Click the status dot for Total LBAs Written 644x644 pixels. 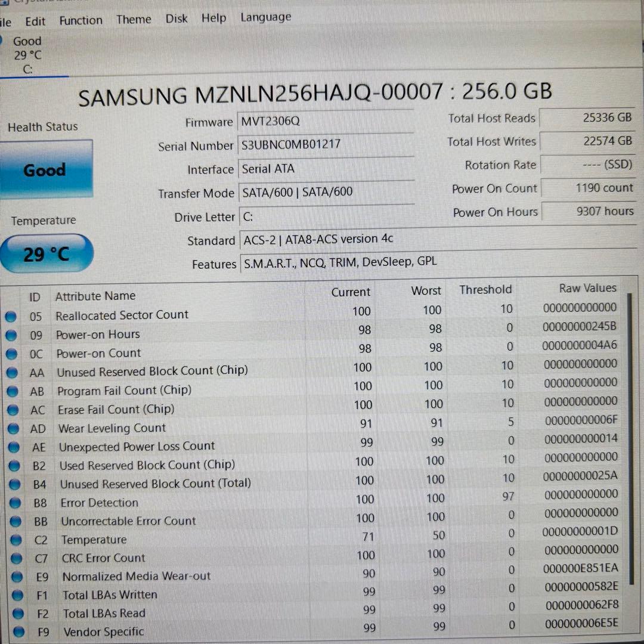pyautogui.click(x=11, y=595)
